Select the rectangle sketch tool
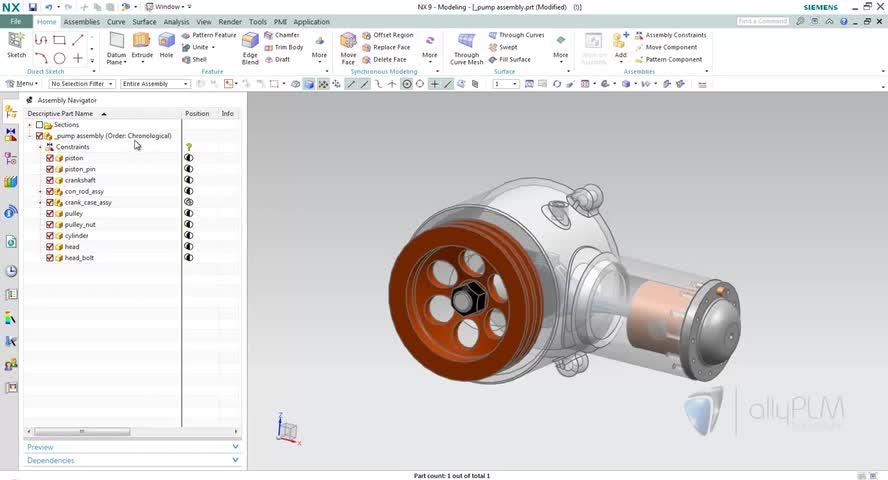This screenshot has width=888, height=480. [x=59, y=40]
